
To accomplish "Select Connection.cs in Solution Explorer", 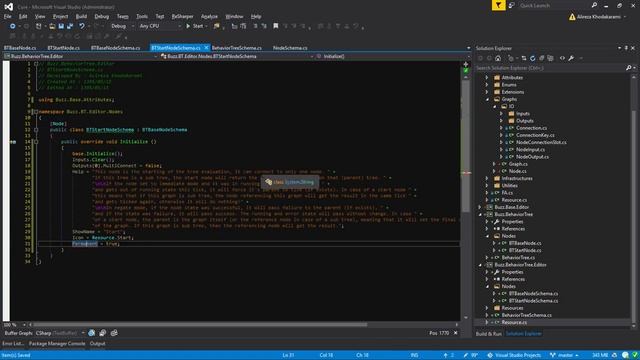I will [531, 128].
